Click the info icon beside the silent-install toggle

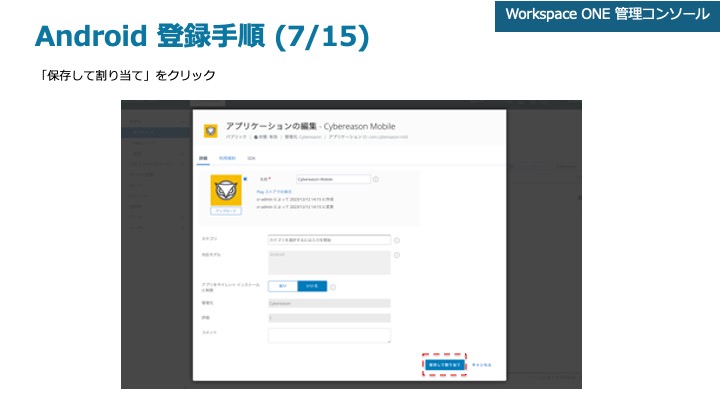[333, 287]
